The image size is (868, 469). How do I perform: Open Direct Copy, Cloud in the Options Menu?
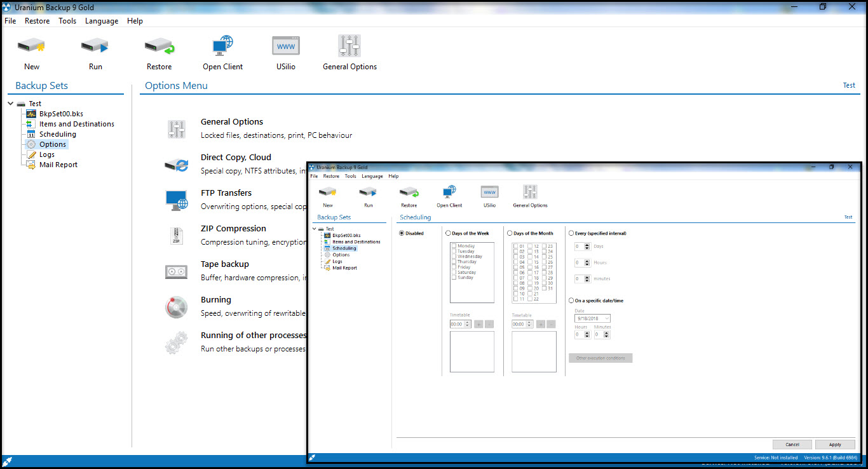click(x=236, y=158)
